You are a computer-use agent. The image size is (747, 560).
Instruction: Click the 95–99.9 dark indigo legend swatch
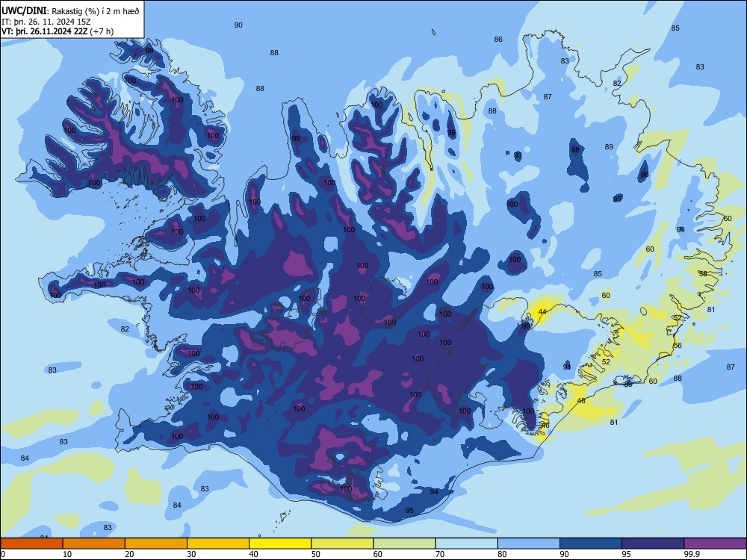(653, 544)
